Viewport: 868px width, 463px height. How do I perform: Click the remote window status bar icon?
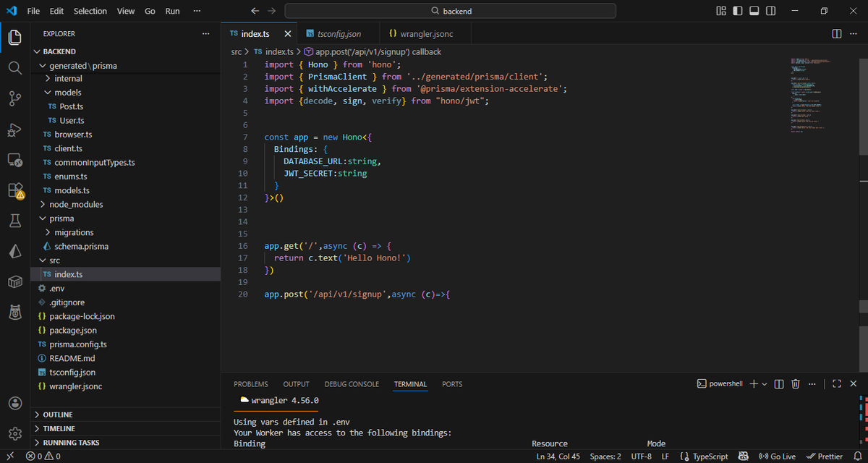click(9, 456)
